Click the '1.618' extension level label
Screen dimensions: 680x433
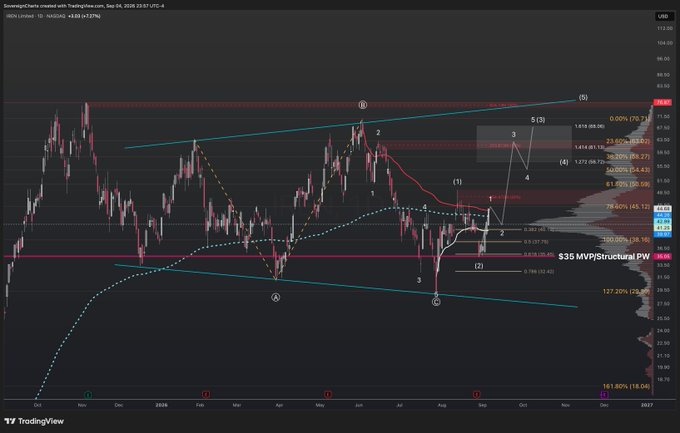coord(589,126)
